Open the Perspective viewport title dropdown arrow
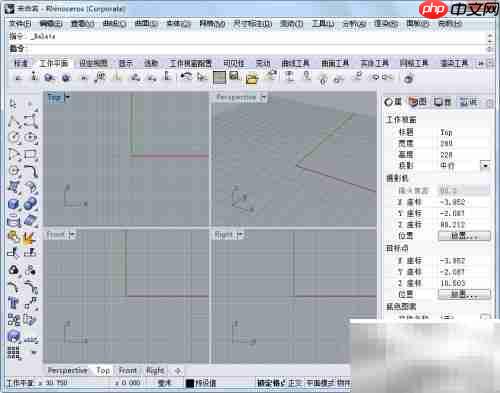The image size is (500, 393). (264, 98)
